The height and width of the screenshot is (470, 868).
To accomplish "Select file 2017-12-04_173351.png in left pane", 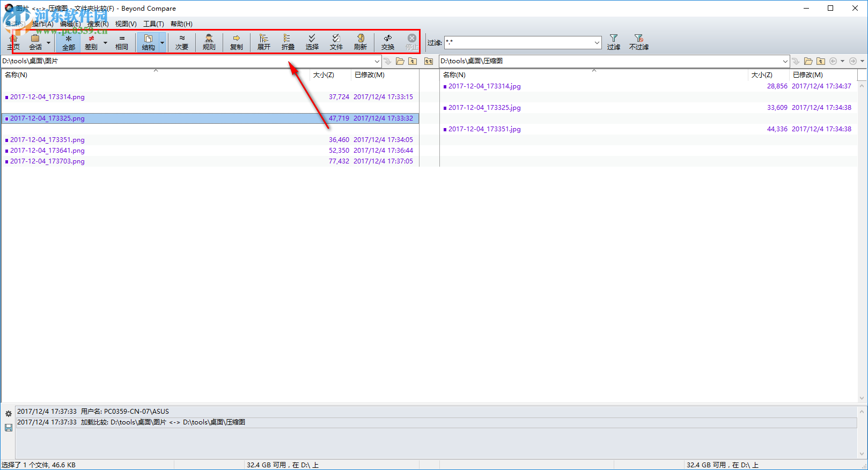I will [x=210, y=140].
